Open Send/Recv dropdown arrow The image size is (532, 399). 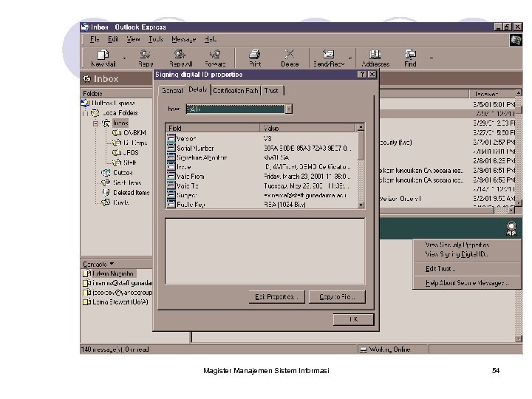pos(350,58)
